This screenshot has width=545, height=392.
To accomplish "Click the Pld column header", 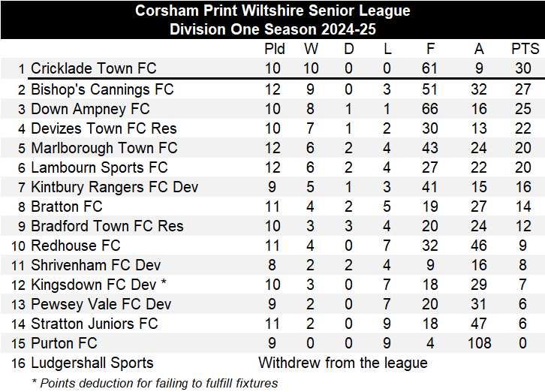I will pos(275,49).
